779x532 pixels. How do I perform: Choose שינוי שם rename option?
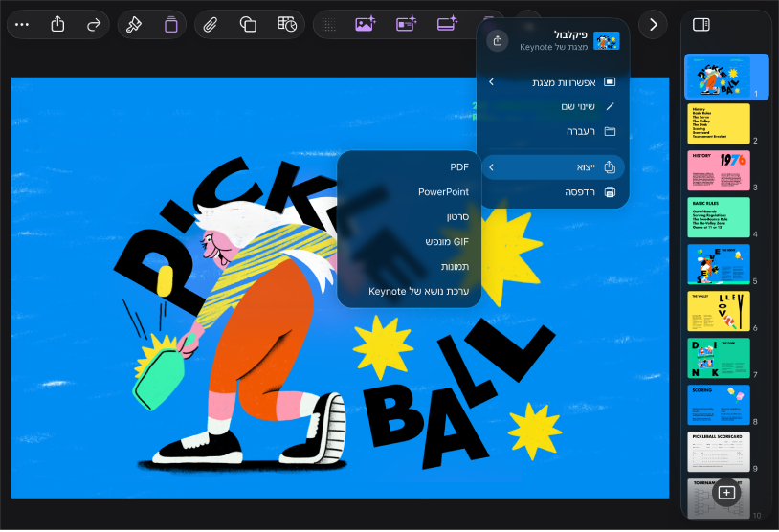coord(553,106)
